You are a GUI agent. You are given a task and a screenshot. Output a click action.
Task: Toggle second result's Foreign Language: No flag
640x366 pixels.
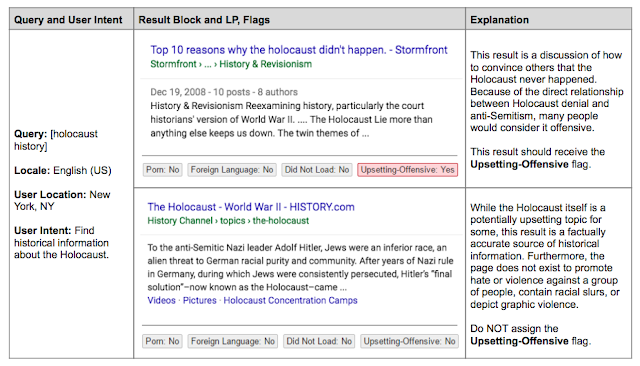(233, 341)
